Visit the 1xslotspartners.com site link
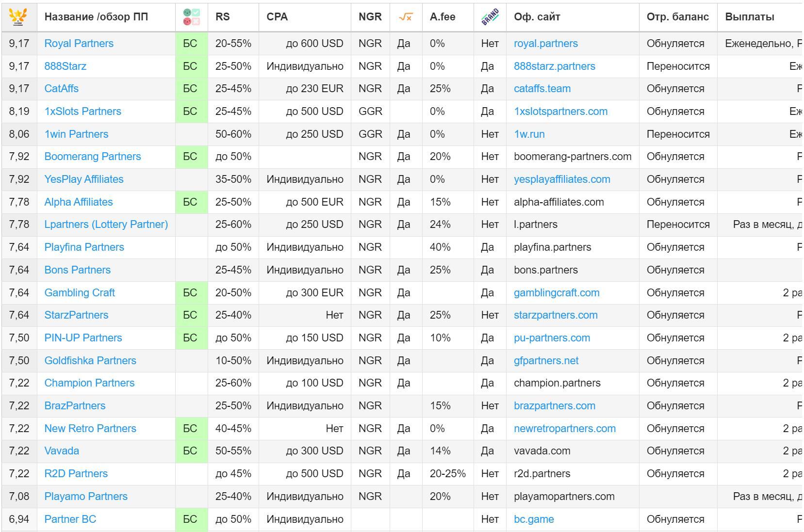804x532 pixels. (560, 111)
